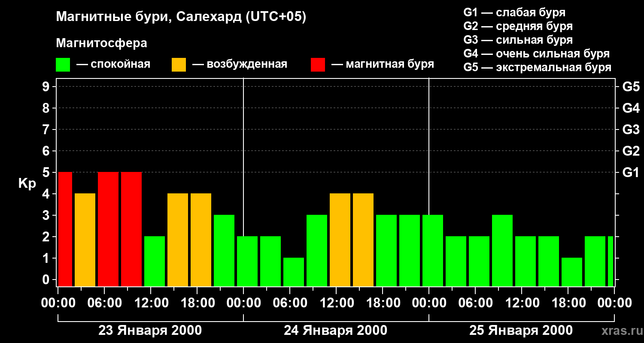This screenshot has height=343, width=644.
Task: Click the "G2" label on the right axis
Action: point(631,151)
